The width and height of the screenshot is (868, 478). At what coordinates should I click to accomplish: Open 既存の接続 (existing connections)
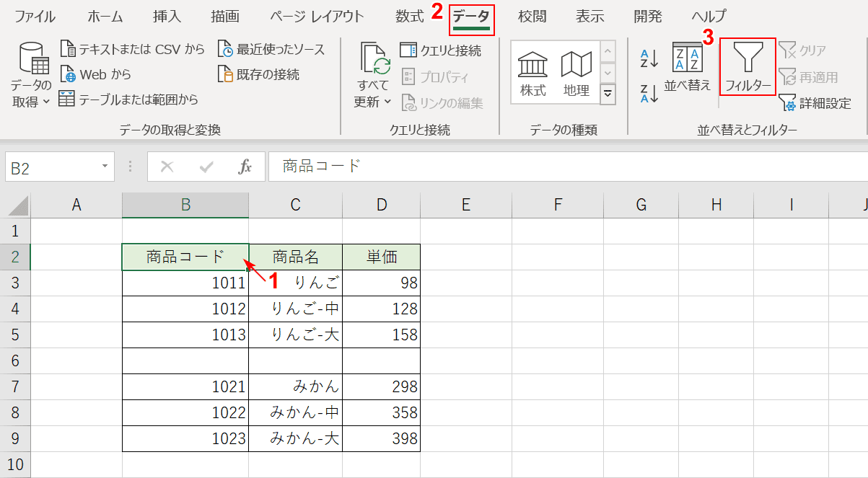tap(258, 74)
